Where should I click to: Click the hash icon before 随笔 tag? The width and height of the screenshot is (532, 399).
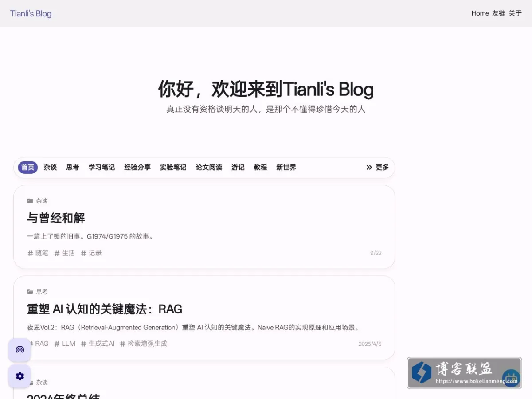tap(30, 253)
